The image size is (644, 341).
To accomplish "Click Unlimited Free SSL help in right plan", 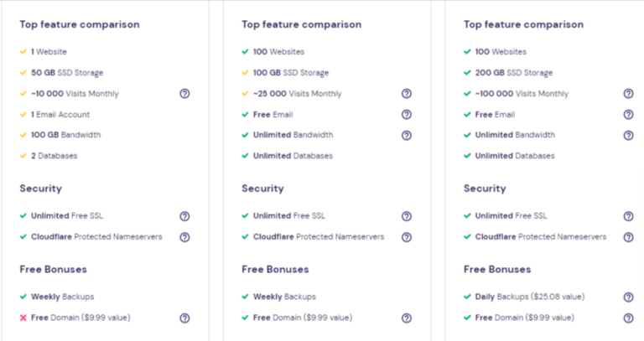I will pyautogui.click(x=628, y=216).
